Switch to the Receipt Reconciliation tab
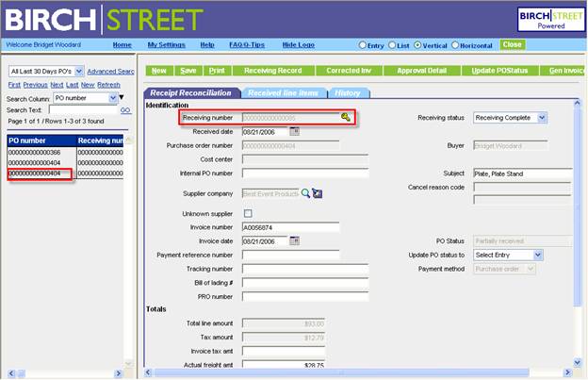 point(191,93)
